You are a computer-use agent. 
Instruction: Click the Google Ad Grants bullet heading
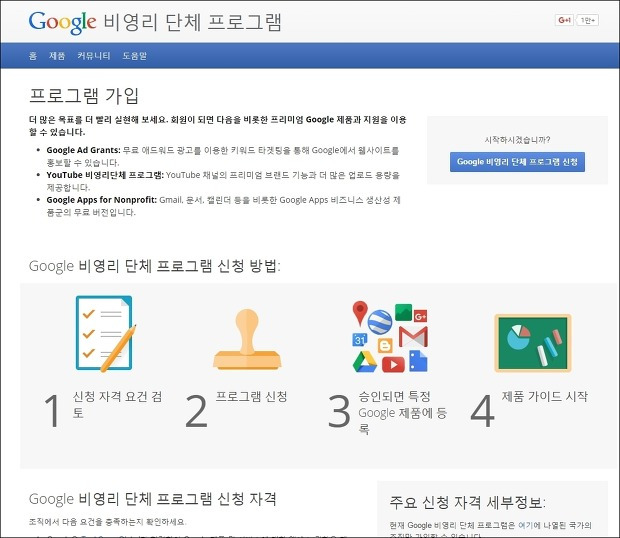click(83, 150)
